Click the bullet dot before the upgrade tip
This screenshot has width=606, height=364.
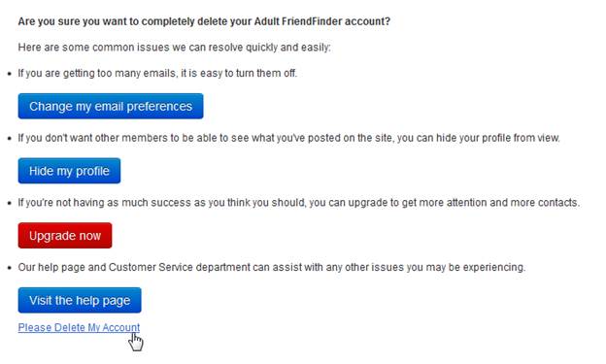click(10, 203)
